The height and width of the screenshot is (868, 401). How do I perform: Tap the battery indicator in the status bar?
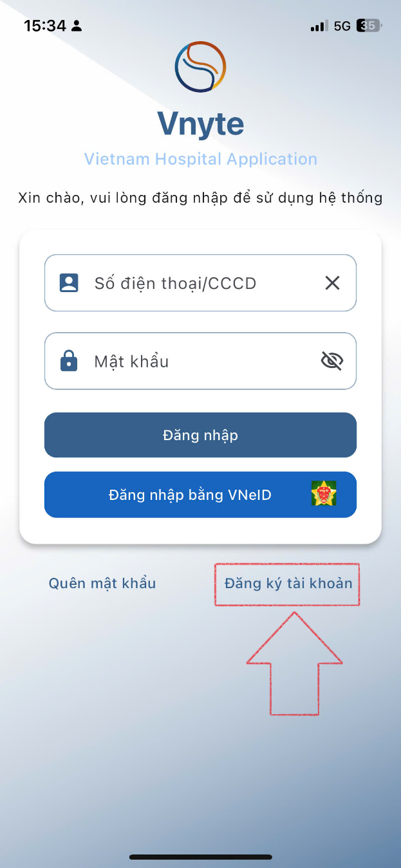click(x=370, y=26)
